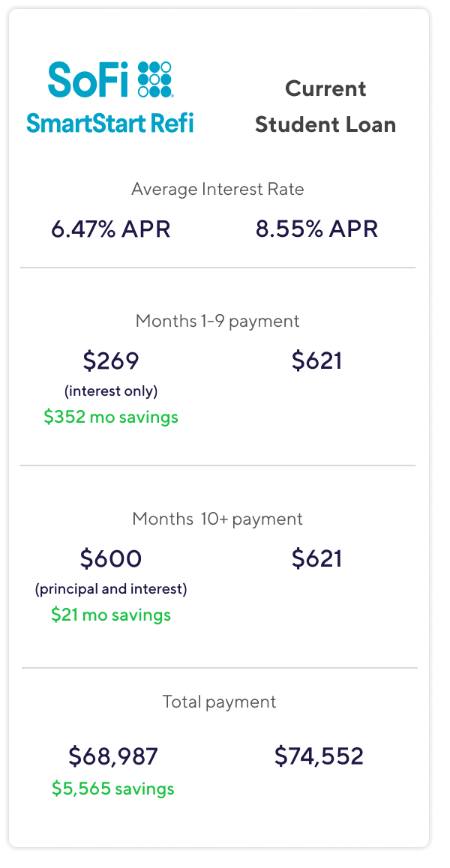Click the $5,565 savings green text
Viewport: 450px width, 868px height.
click(113, 789)
